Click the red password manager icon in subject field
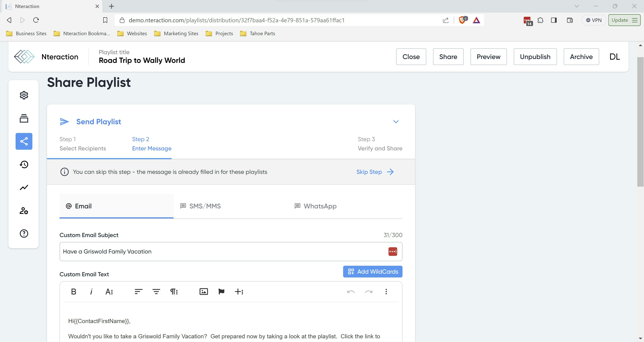644x342 pixels. [x=392, y=251]
